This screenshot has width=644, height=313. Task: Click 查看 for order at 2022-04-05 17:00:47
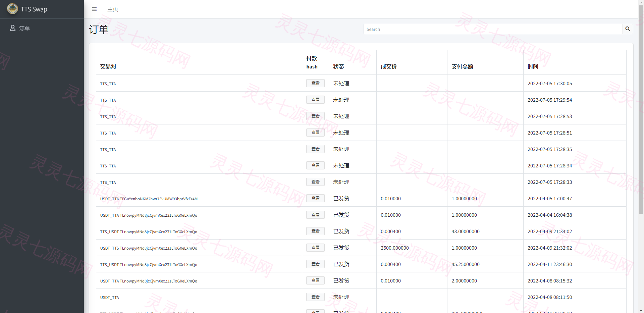(315, 198)
